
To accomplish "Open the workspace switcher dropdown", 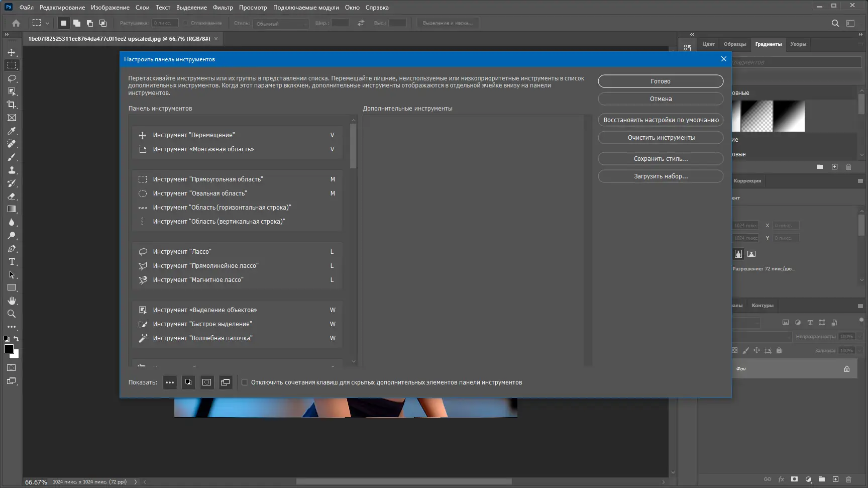I will pos(850,23).
